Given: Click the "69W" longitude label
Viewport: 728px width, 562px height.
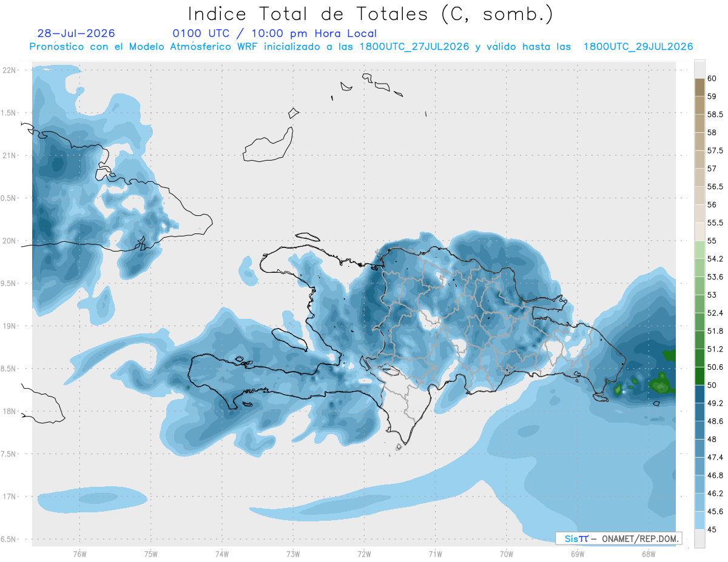Looking at the screenshot, I should [577, 554].
